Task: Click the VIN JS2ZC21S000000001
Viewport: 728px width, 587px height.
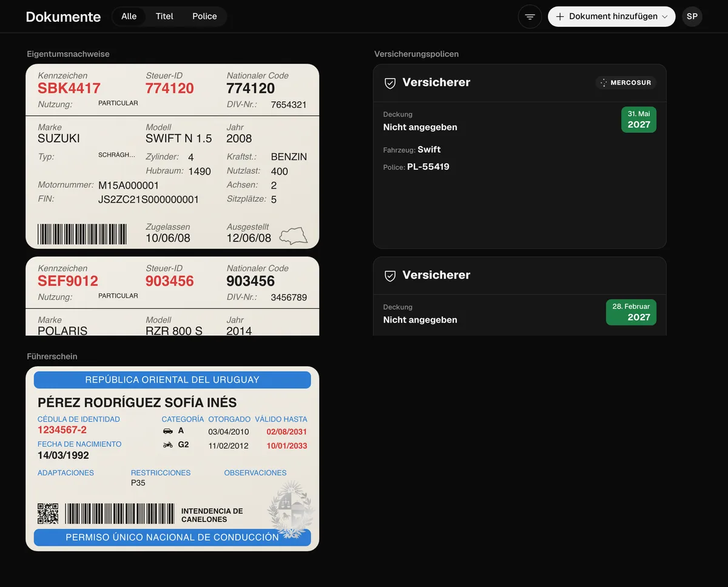Action: pos(149,200)
